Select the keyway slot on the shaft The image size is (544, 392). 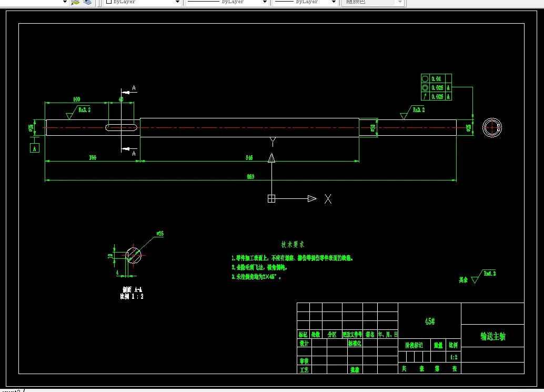pos(122,128)
